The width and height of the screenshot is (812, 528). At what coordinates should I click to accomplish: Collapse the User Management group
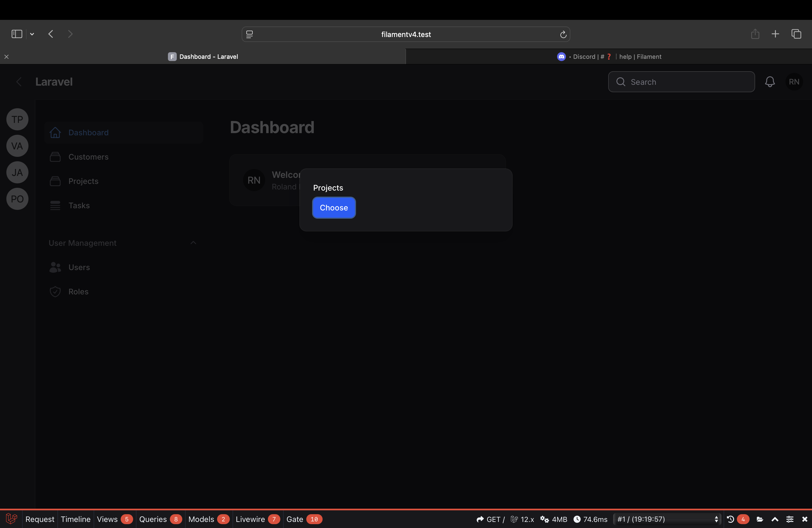pos(193,243)
